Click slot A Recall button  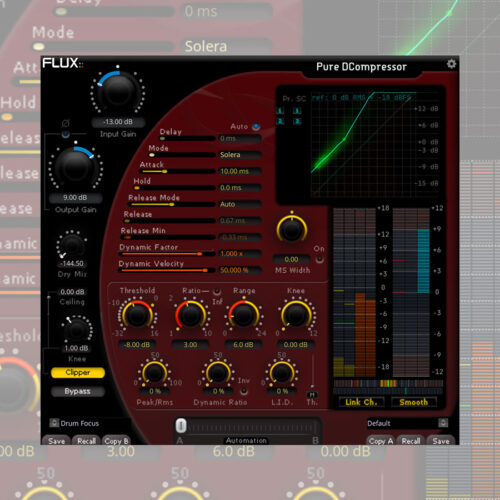point(86,441)
